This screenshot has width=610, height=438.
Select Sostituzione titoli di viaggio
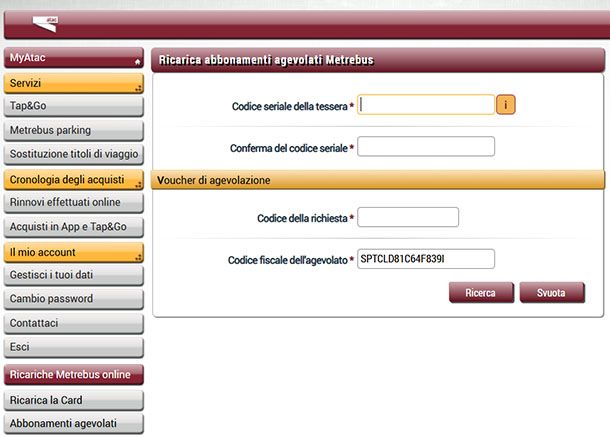pos(74,154)
